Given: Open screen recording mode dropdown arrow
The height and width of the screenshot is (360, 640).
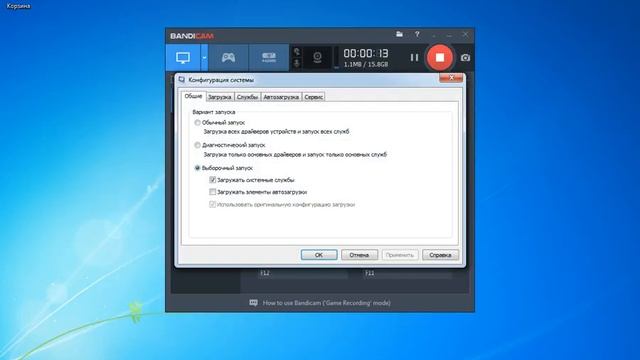Looking at the screenshot, I should point(204,58).
